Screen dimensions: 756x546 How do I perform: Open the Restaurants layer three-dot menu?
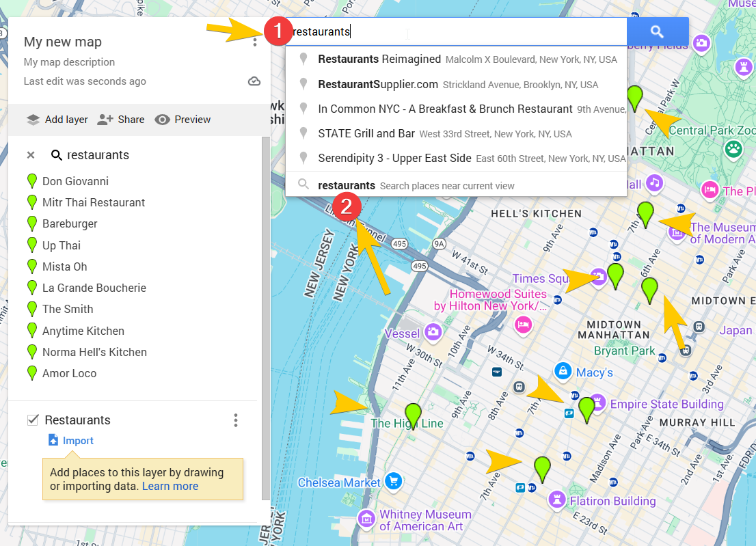coord(235,420)
